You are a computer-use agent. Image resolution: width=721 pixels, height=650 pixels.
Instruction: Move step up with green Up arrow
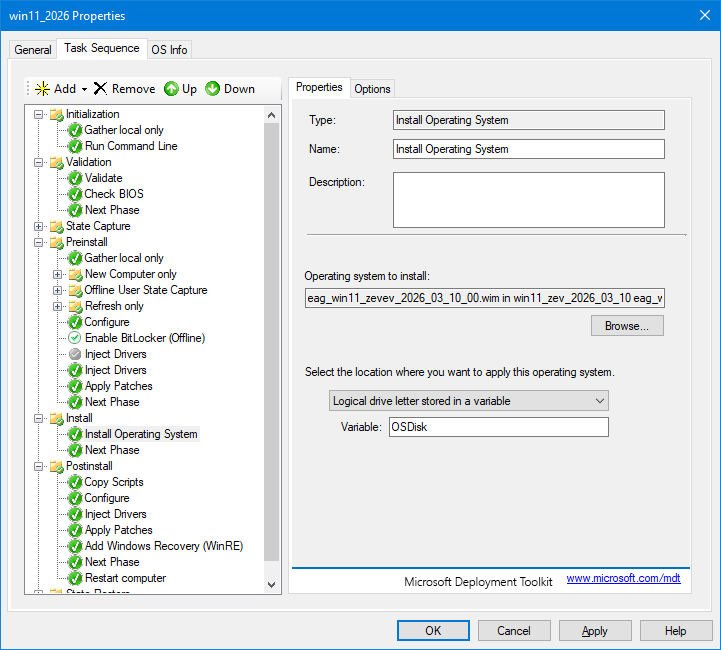pyautogui.click(x=171, y=89)
